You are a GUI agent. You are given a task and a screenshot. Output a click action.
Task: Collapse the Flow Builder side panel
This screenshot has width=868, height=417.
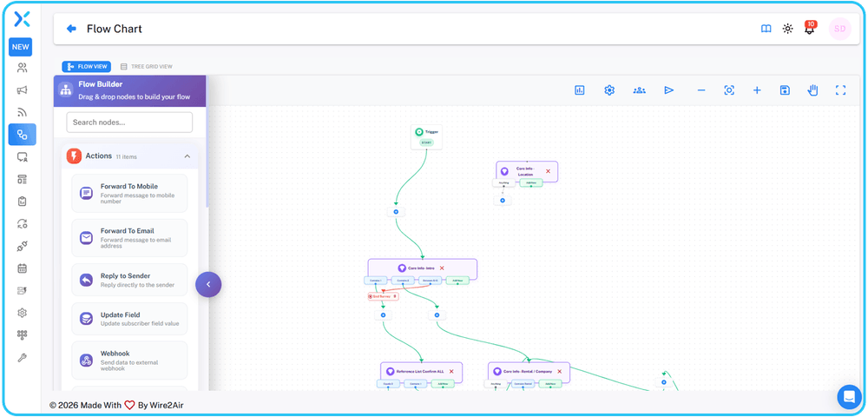[208, 284]
